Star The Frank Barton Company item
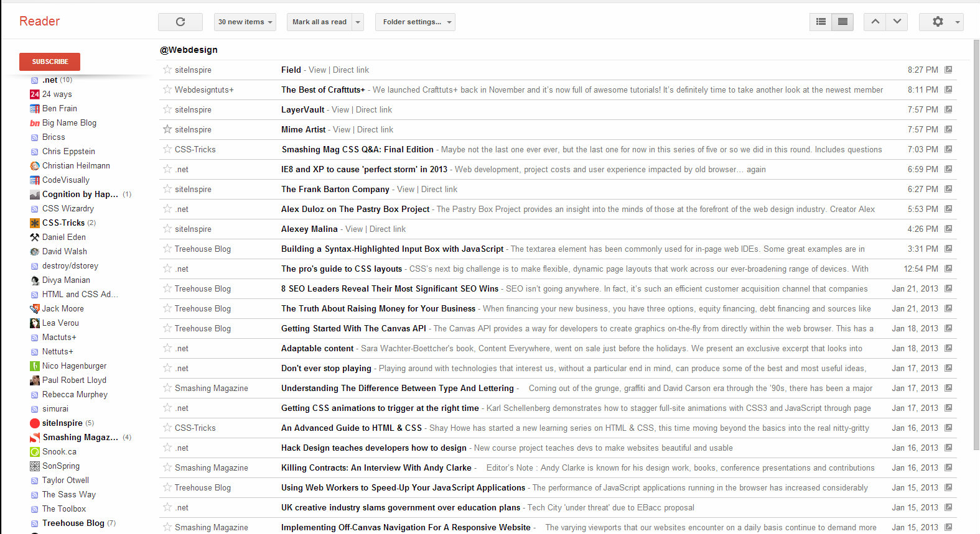This screenshot has height=534, width=980. pyautogui.click(x=167, y=189)
